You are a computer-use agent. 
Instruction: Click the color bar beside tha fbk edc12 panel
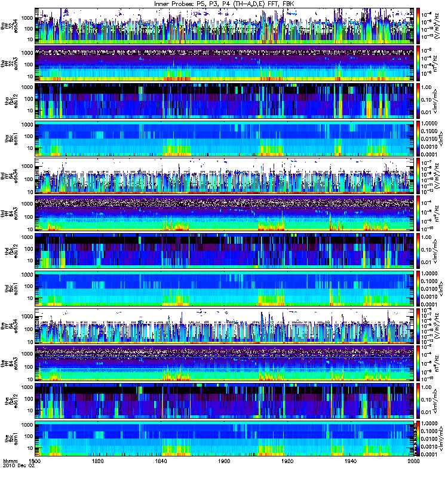click(x=418, y=100)
